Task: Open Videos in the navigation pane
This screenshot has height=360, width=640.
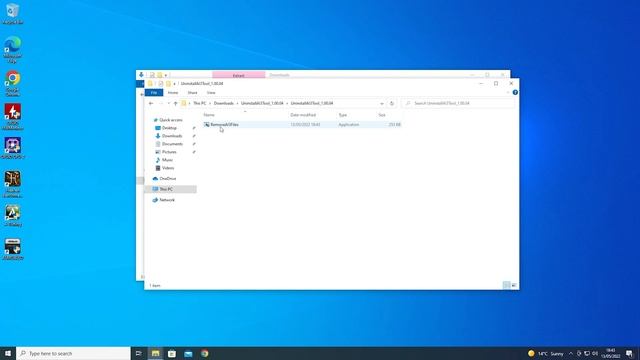Action: [x=168, y=168]
